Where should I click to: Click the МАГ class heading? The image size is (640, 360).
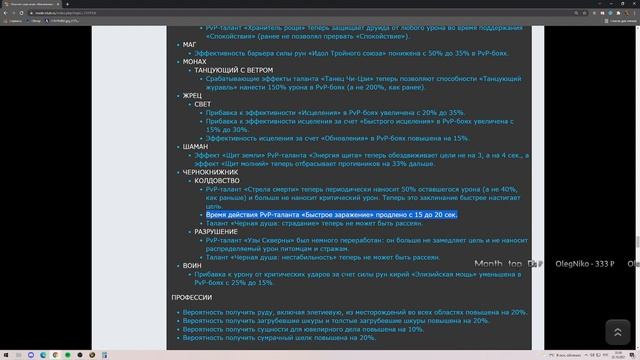pos(189,44)
